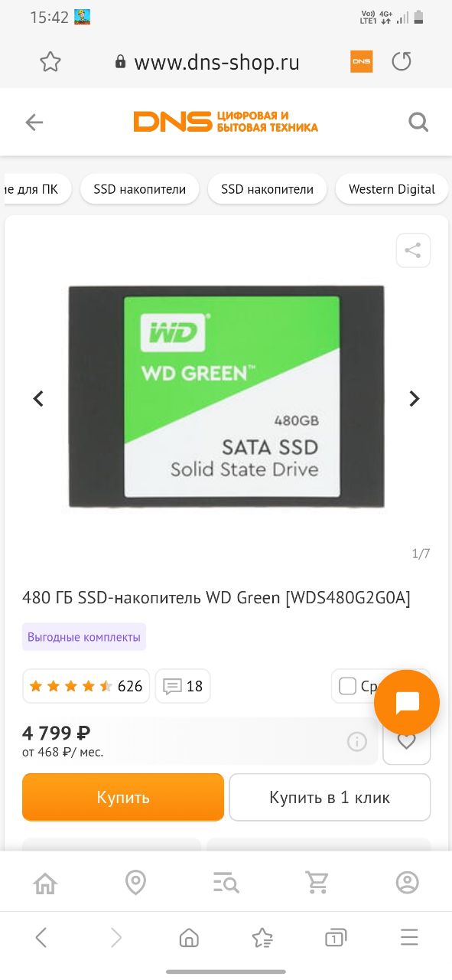Open store locations pin icon
The height and width of the screenshot is (980, 452).
coord(135,883)
